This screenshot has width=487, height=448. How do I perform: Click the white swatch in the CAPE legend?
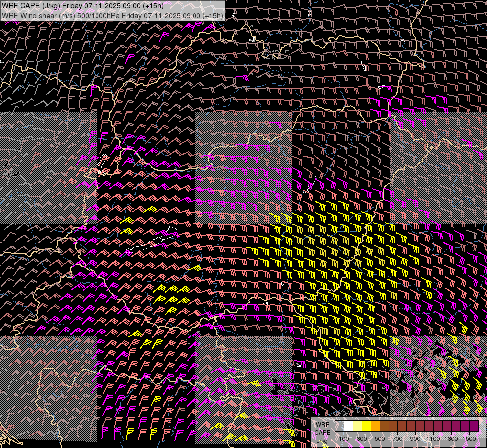point(349,426)
